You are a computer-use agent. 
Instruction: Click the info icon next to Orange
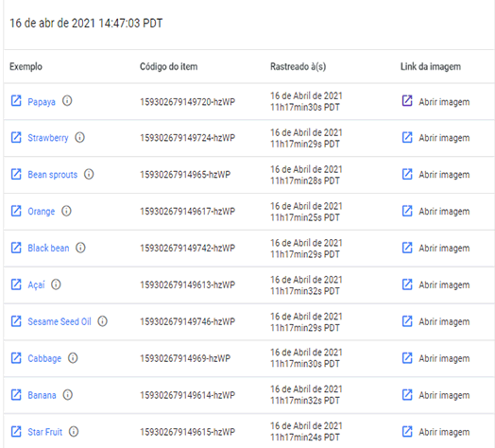click(x=66, y=211)
